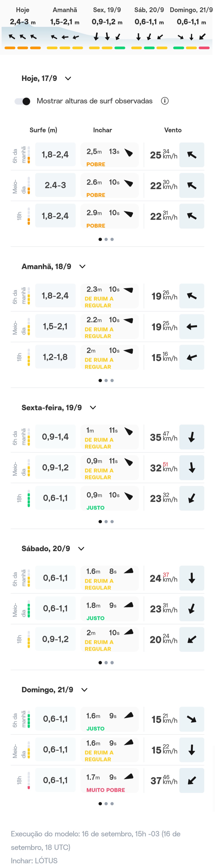Collapse the Hoje, 17/9 section chevron

click(x=68, y=79)
